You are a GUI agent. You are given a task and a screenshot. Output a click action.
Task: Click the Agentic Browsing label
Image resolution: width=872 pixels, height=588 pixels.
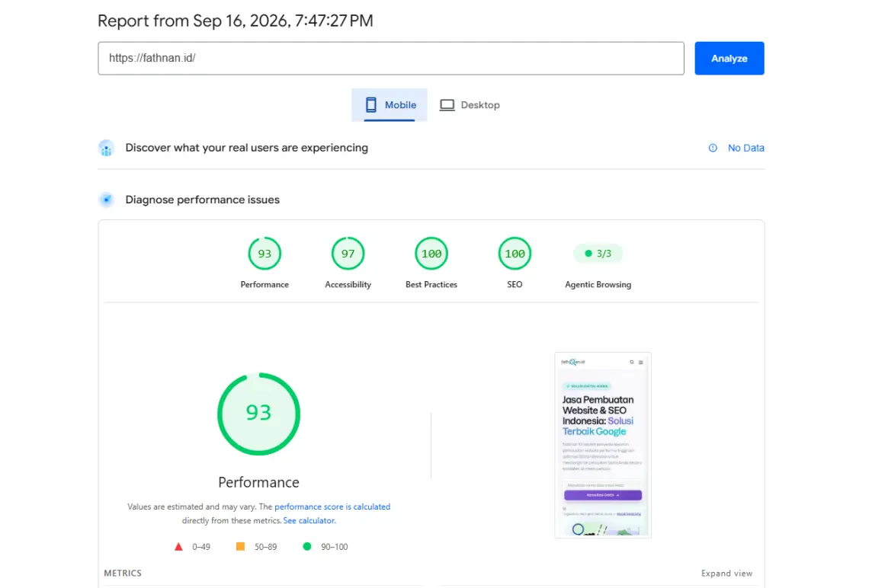coord(598,285)
